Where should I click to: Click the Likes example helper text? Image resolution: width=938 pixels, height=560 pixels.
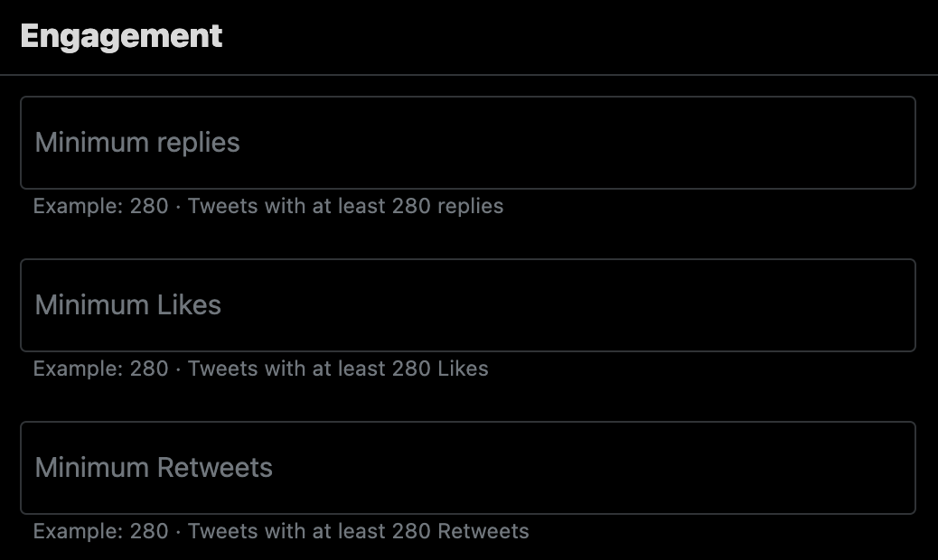click(260, 369)
